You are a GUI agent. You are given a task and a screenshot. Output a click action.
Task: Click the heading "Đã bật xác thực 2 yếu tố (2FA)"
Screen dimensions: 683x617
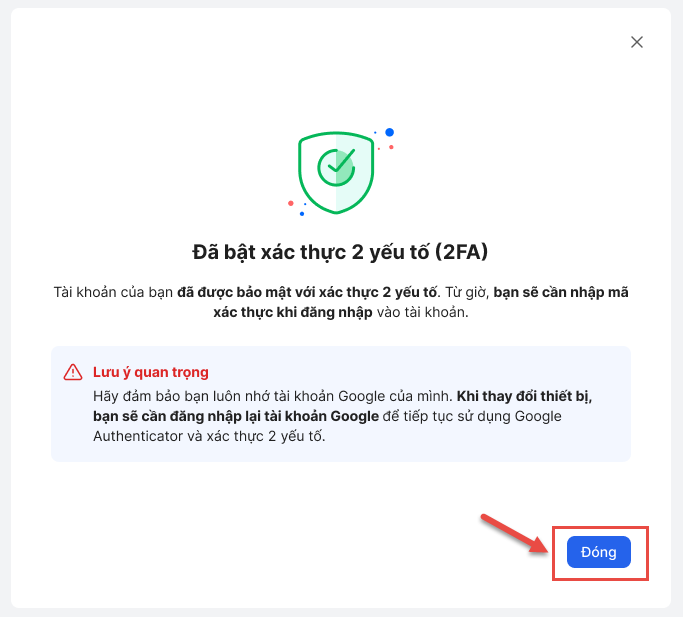click(340, 251)
